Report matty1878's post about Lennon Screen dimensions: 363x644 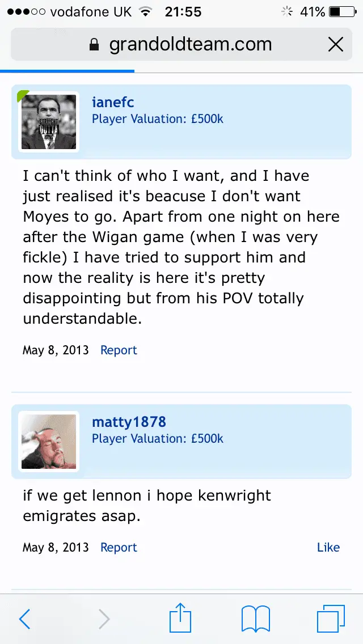119,548
